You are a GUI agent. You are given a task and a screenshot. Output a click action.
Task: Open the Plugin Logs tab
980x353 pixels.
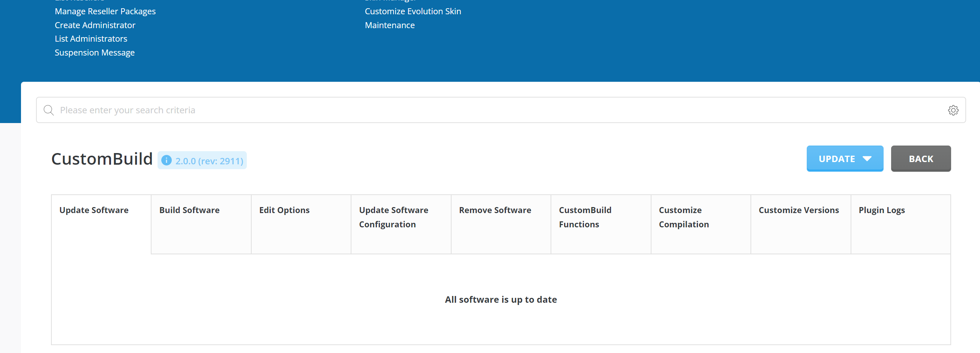pos(900,224)
